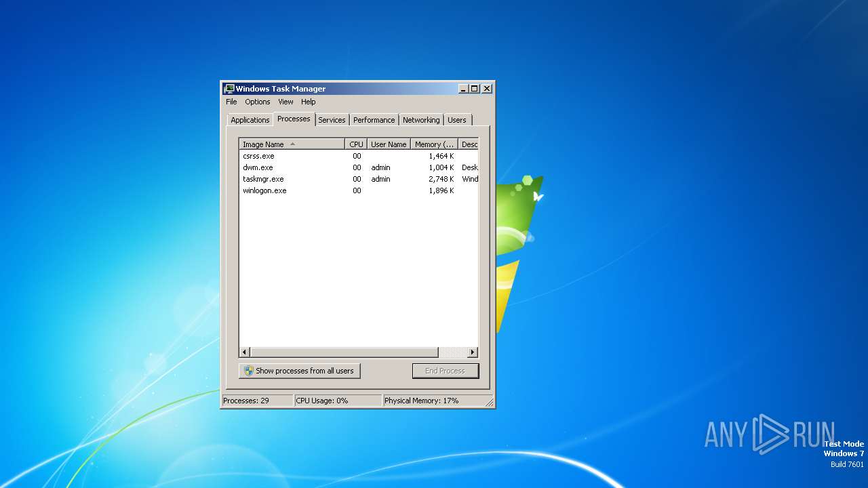Click the 1,464 K memory value
Screen dimensions: 868x488
[x=441, y=156]
